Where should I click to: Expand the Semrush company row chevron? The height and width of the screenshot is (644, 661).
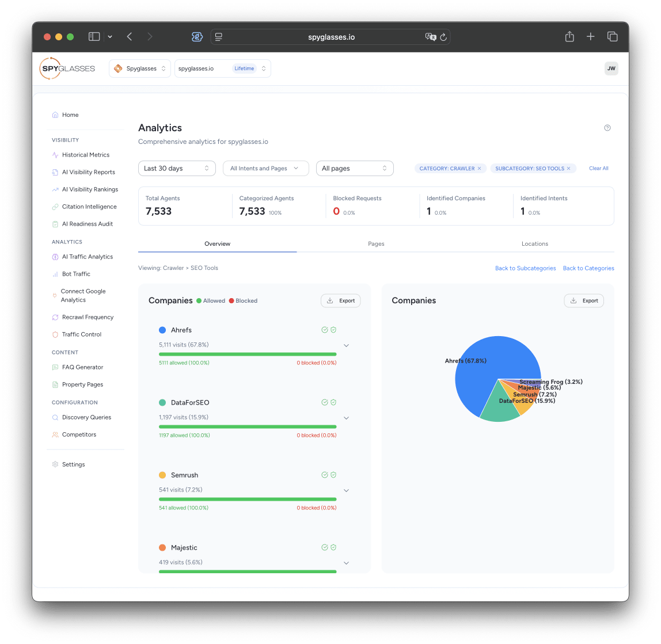(346, 490)
